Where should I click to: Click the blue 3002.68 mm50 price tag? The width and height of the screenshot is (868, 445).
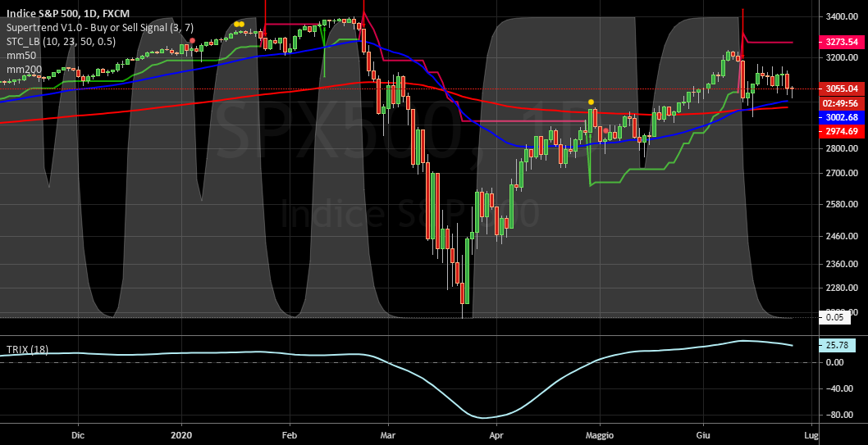[841, 117]
